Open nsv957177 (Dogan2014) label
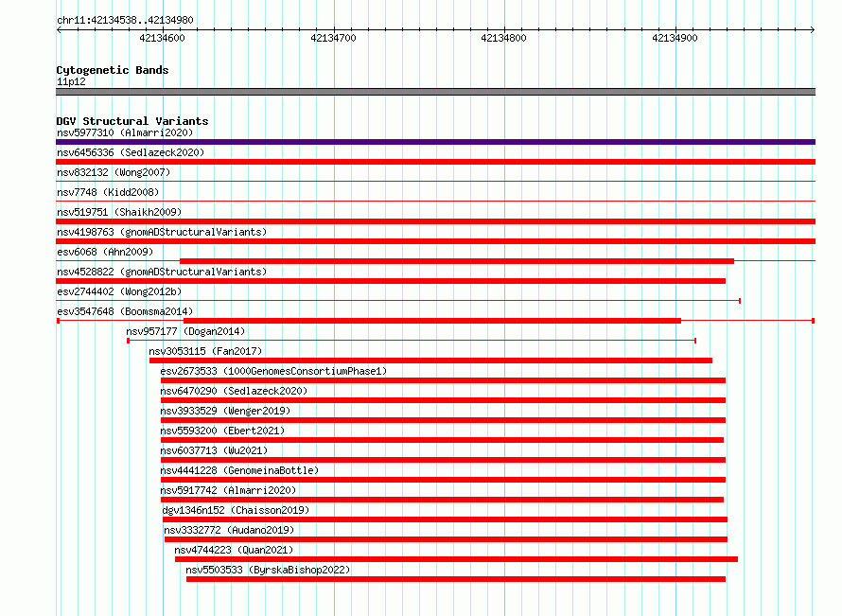Screen dimensions: 842x616 click(x=185, y=331)
